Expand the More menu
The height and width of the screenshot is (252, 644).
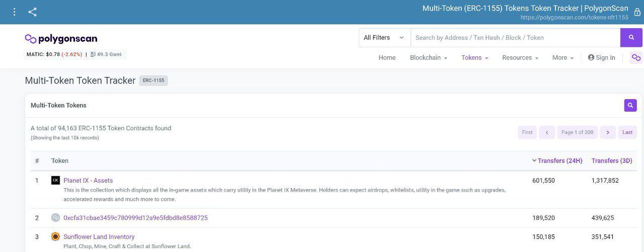(x=563, y=57)
